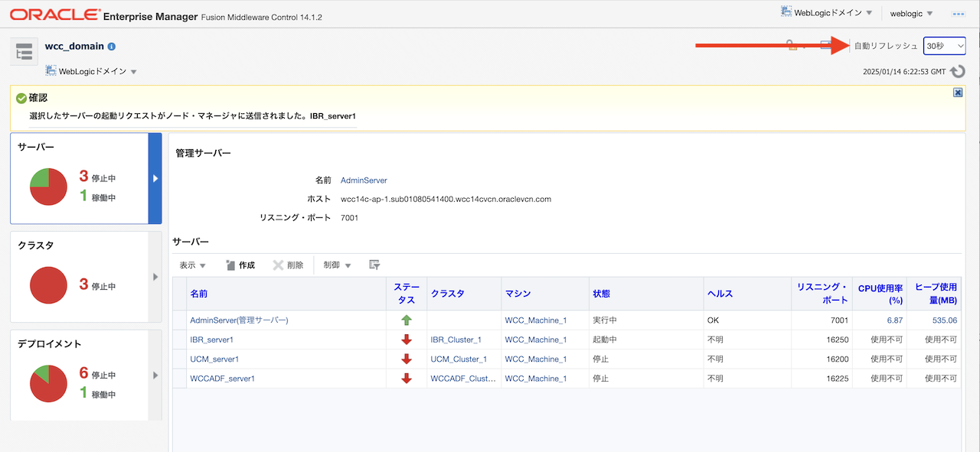The image size is (980, 452).
Task: Open the truncated WCCADF_Clust... cluster link
Action: coord(463,379)
